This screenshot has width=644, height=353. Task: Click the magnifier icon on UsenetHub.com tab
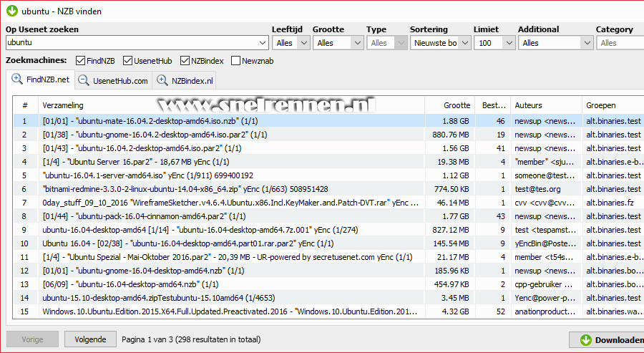click(x=84, y=80)
